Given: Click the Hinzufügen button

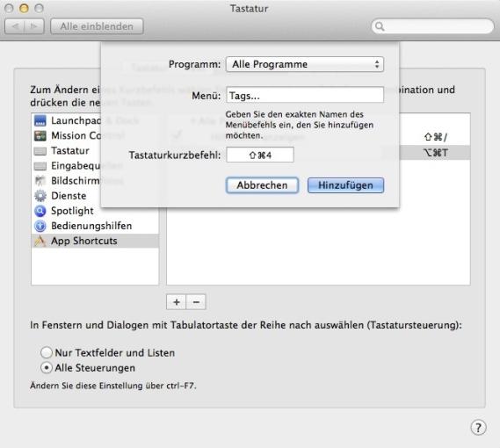Looking at the screenshot, I should pos(345,185).
